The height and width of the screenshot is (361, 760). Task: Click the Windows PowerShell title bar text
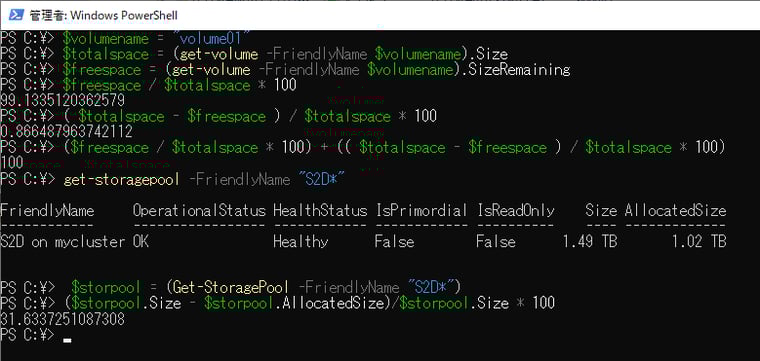pyautogui.click(x=104, y=16)
